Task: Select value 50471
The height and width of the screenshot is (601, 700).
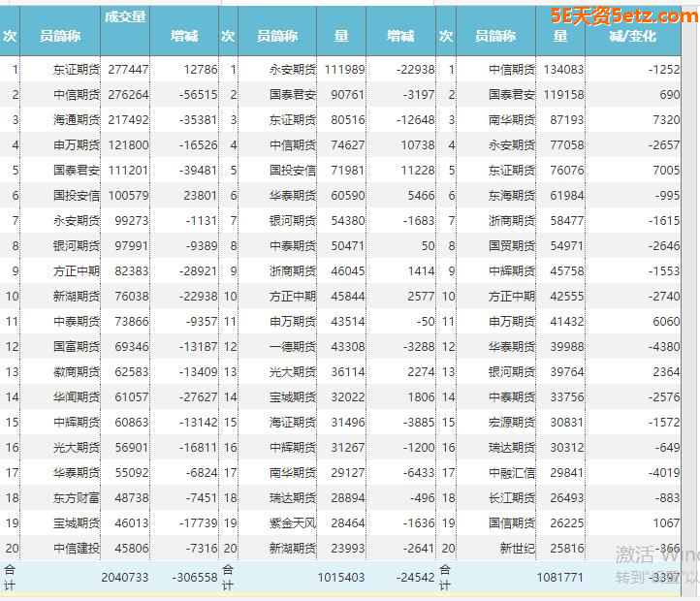Action: [348, 246]
